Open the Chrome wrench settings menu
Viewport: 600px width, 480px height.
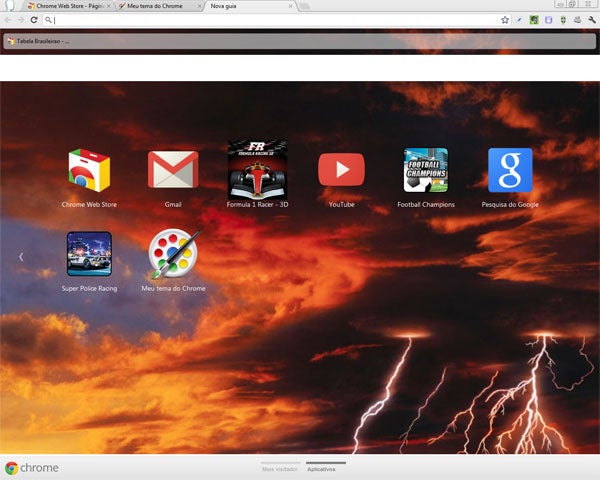pos(591,20)
